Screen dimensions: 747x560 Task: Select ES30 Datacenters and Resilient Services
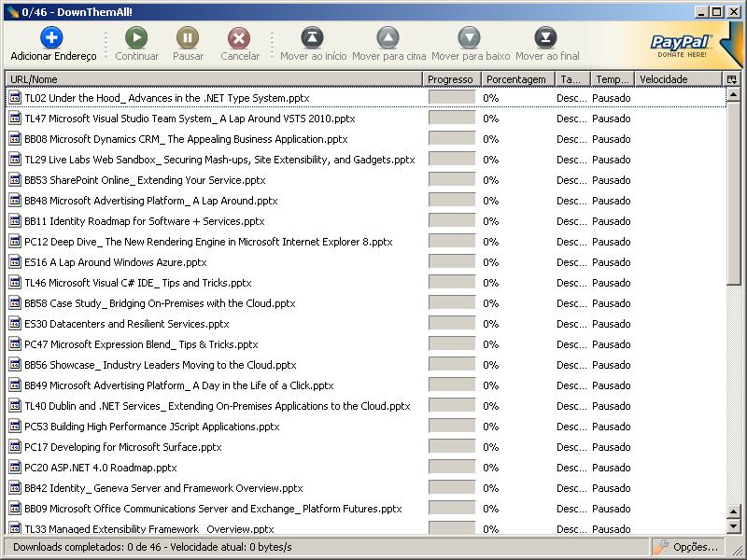click(x=366, y=324)
